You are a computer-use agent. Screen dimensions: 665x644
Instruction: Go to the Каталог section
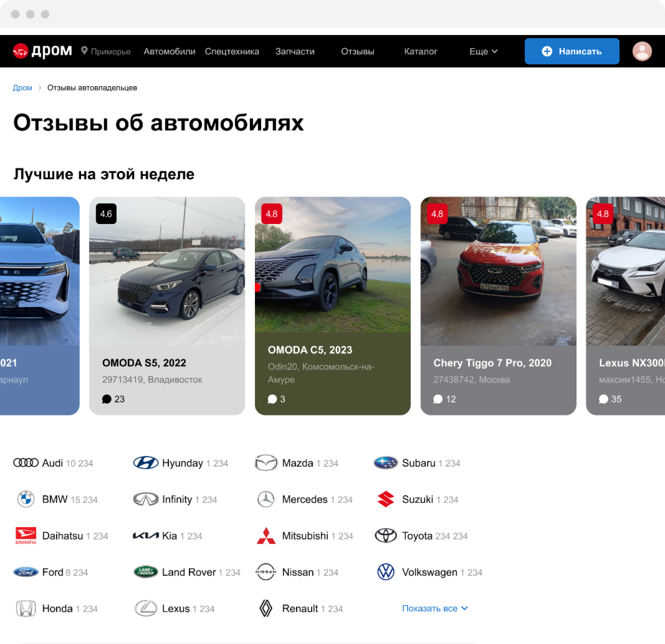[x=420, y=52]
